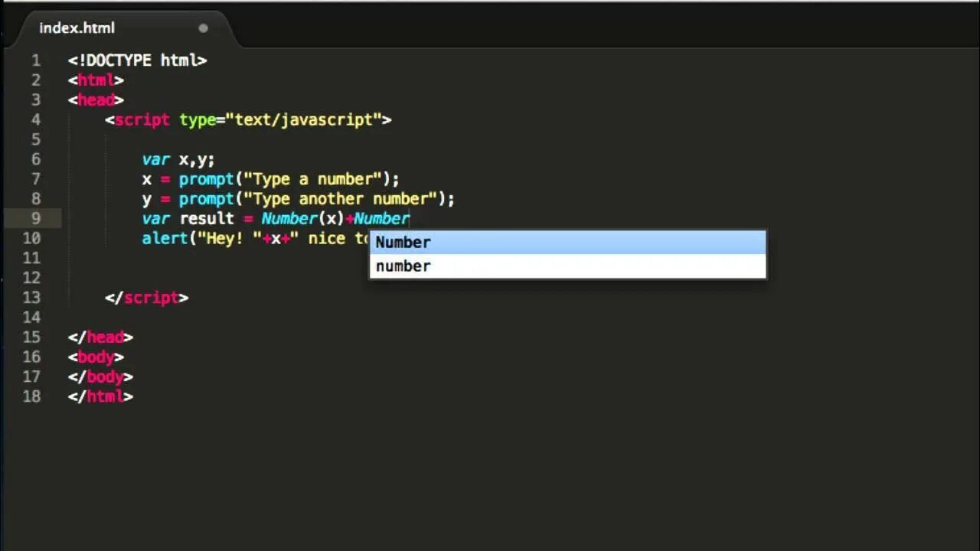Click line number 1 in gutter
Screen dimensions: 980x551
[x=35, y=60]
